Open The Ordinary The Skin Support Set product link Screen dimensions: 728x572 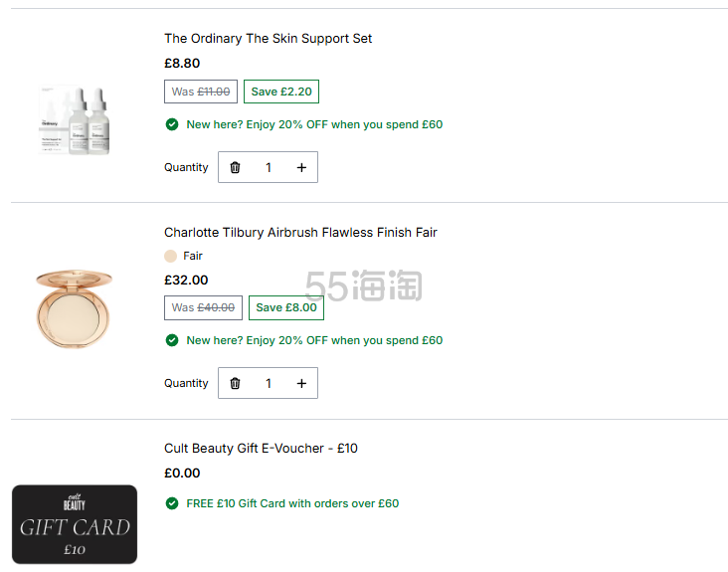[268, 39]
